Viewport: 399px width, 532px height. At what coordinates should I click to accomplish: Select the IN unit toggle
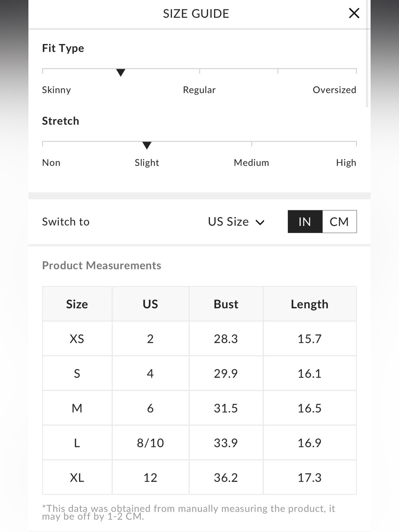(x=305, y=222)
